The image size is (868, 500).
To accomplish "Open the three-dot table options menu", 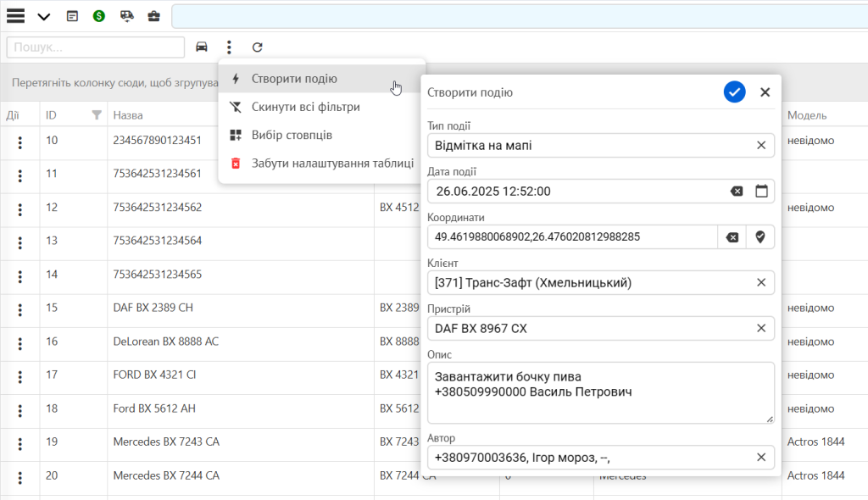I will tap(229, 47).
